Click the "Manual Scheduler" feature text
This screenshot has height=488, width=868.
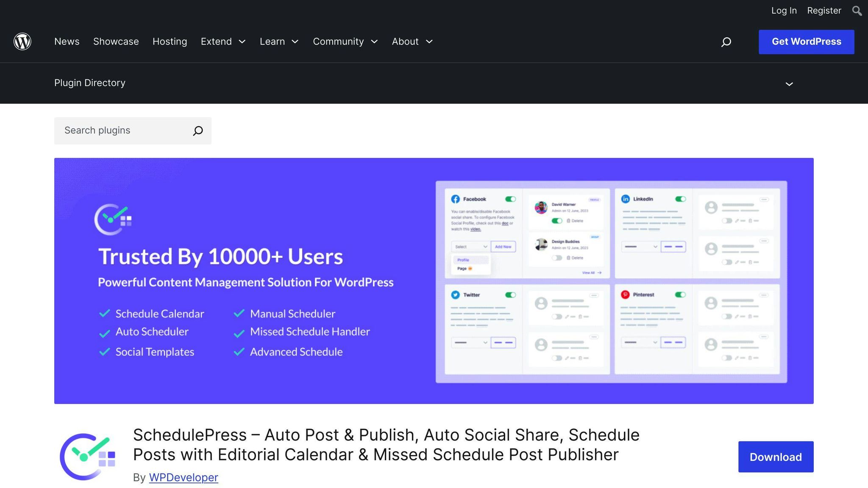tap(292, 314)
